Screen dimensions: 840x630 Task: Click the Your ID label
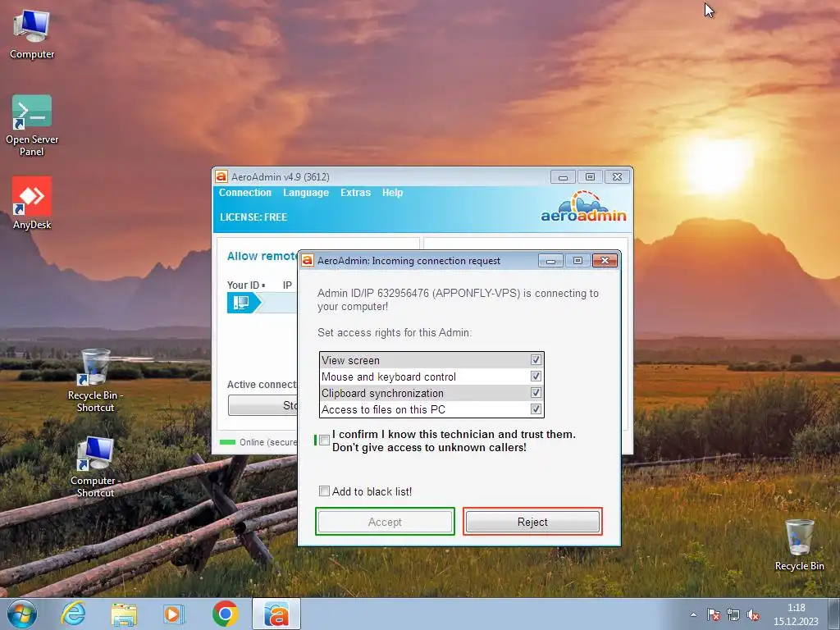point(243,285)
